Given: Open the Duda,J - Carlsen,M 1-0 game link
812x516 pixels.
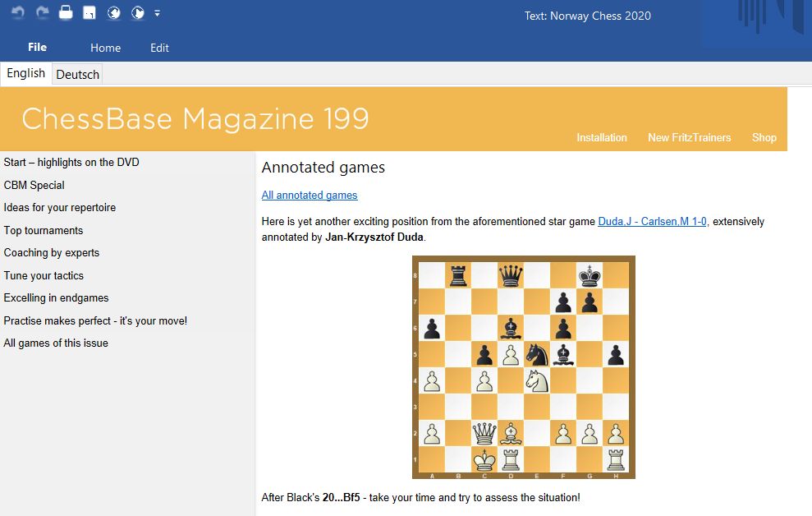Looking at the screenshot, I should [652, 221].
